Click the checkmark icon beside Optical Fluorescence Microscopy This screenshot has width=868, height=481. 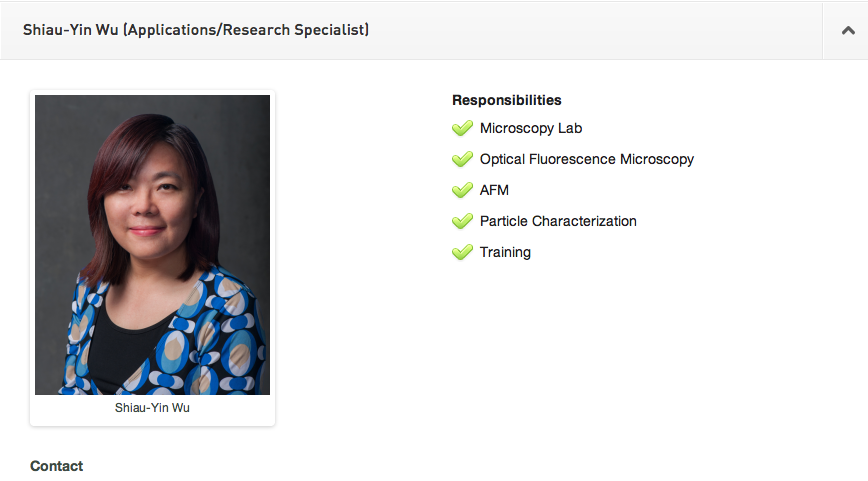[x=462, y=159]
